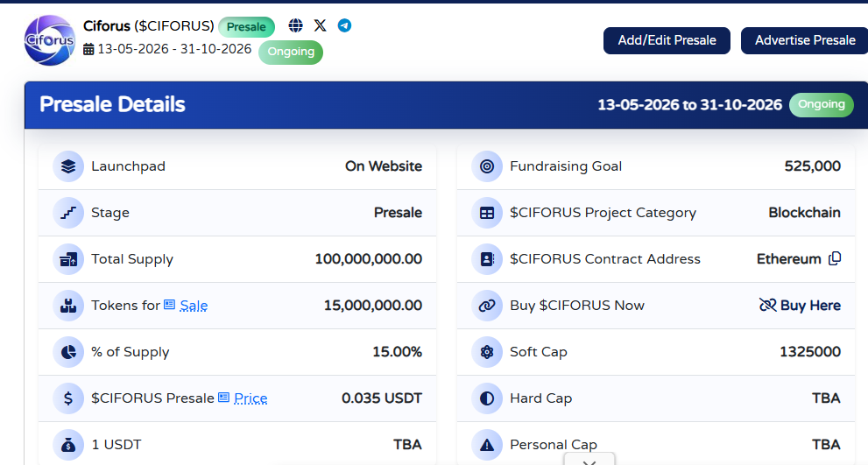Click the Total Supply icon
The width and height of the screenshot is (868, 465).
68,259
